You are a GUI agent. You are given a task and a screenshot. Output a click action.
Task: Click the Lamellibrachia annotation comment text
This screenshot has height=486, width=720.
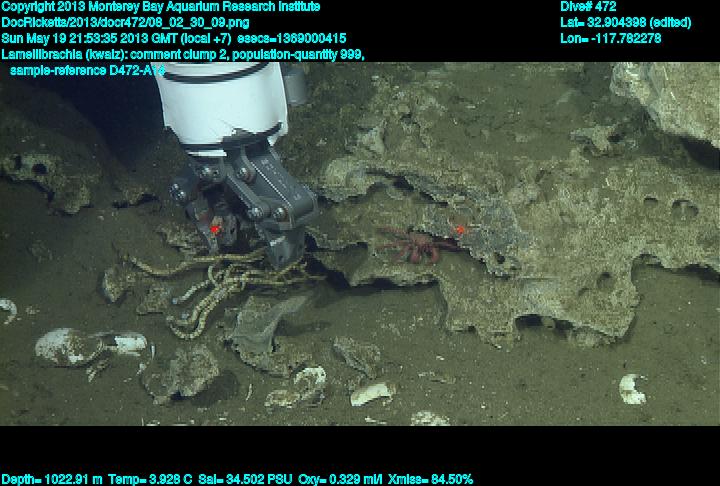[182, 54]
